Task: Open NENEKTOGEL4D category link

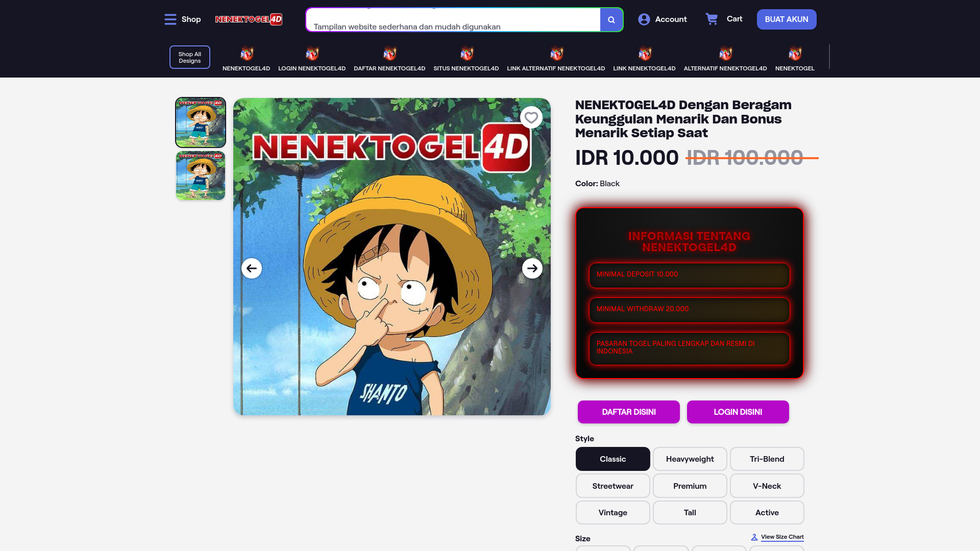Action: [246, 68]
